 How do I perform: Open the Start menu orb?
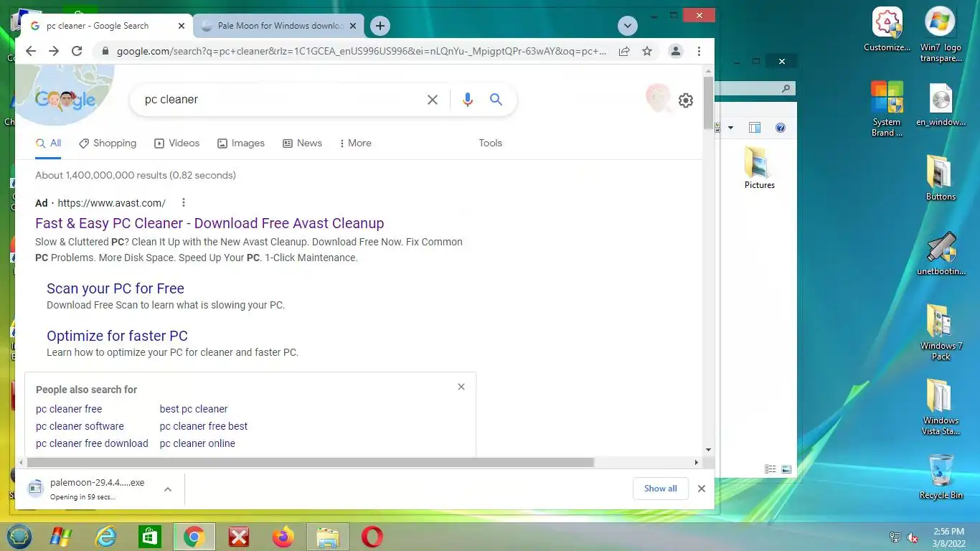click(x=19, y=537)
